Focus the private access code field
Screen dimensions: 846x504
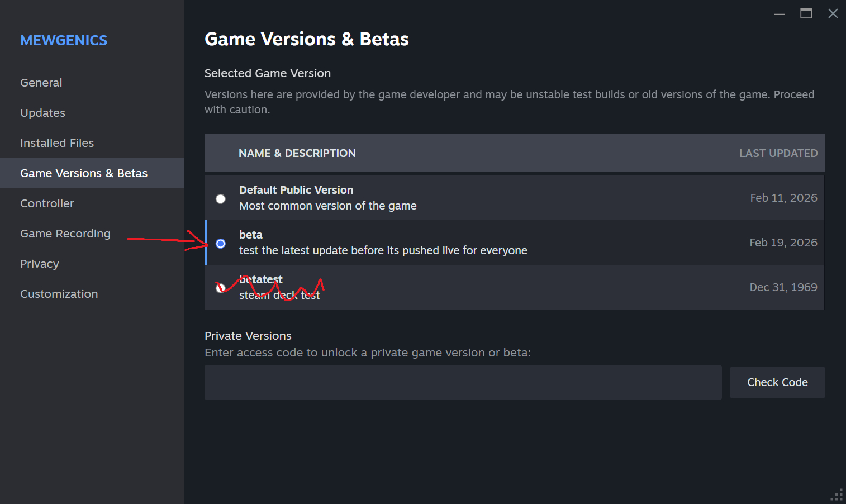pos(463,383)
